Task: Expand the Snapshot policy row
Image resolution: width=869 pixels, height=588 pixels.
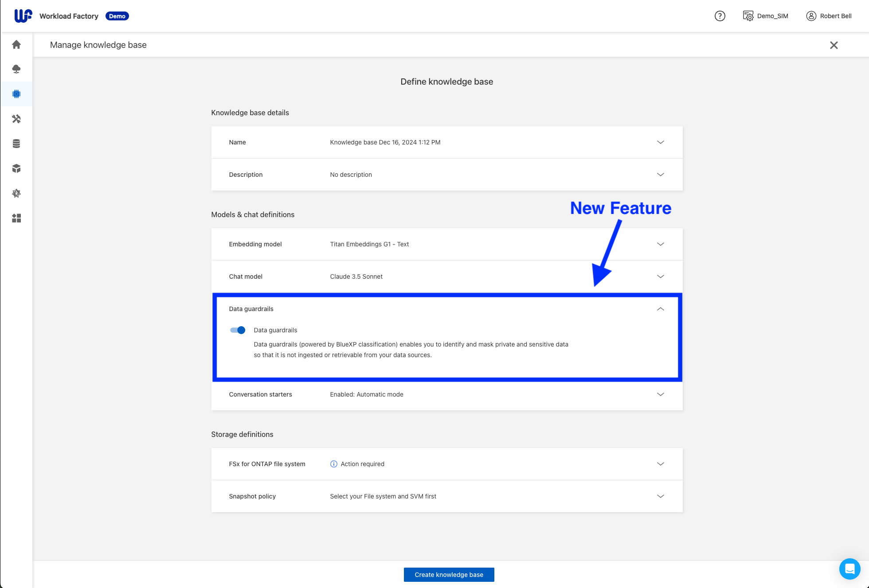Action: tap(660, 496)
